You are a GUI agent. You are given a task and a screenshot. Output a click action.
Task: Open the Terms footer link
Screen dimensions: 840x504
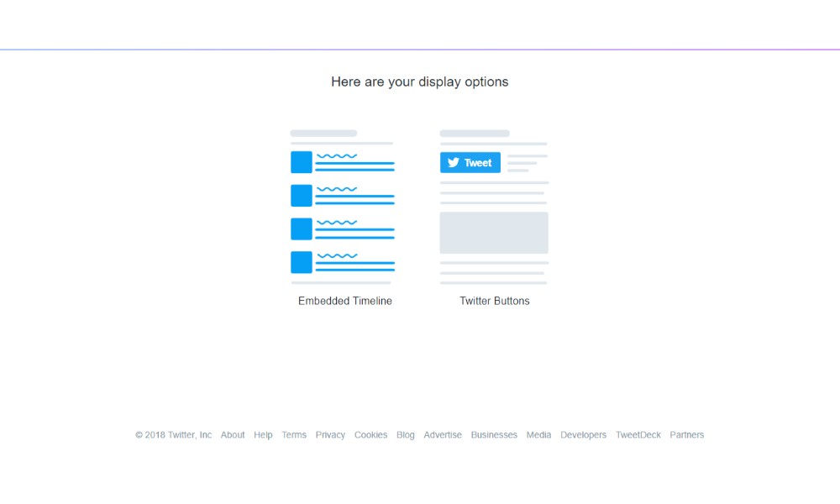[294, 435]
